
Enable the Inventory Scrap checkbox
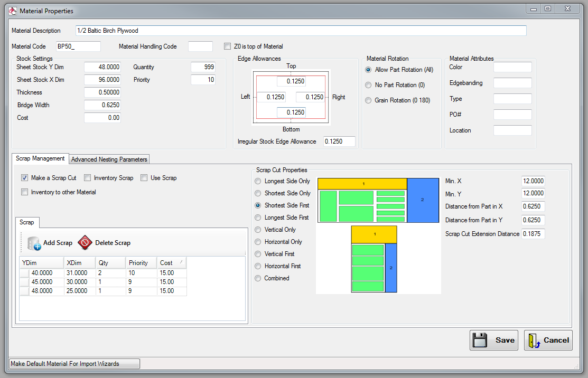click(87, 178)
